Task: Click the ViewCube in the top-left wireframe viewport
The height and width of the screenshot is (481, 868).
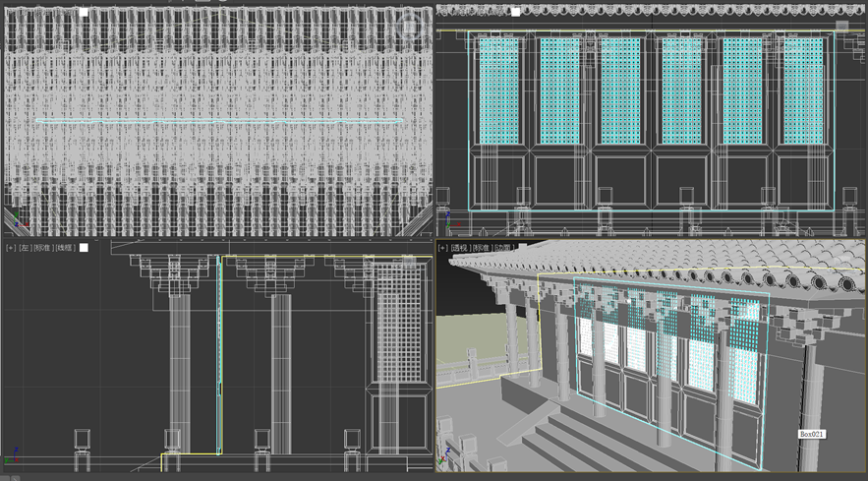Action: click(410, 26)
